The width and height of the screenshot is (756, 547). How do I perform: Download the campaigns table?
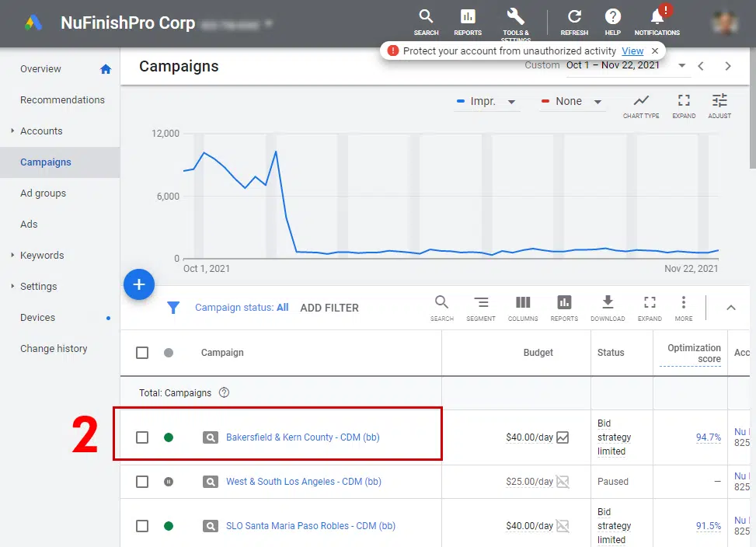(x=608, y=308)
